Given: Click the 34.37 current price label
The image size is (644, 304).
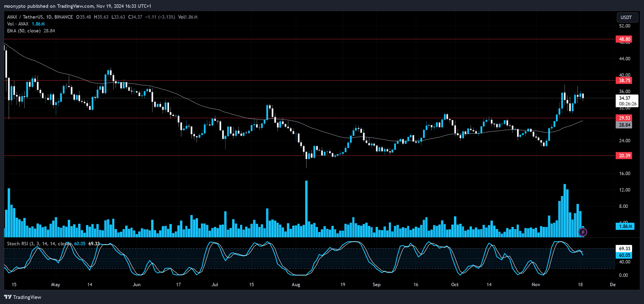Looking at the screenshot, I should (625, 98).
